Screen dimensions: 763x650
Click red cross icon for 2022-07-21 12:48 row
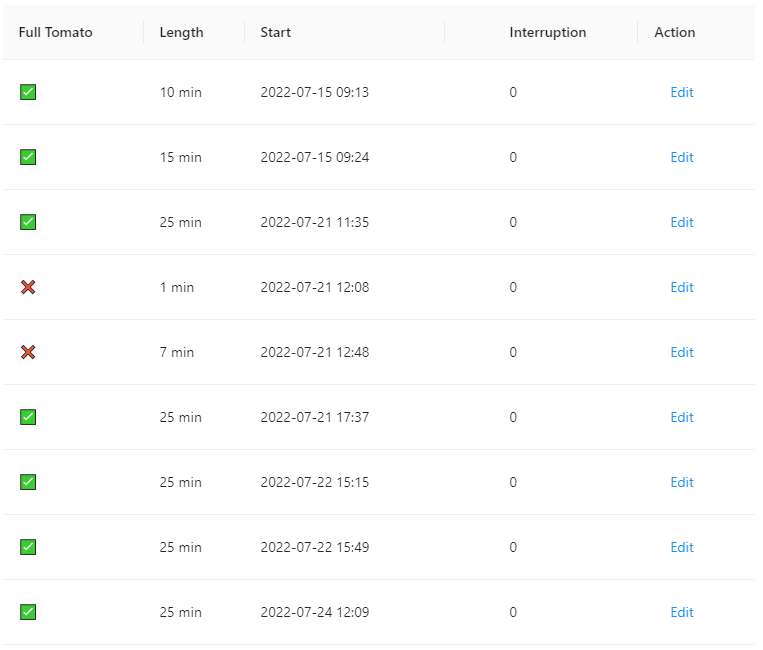point(28,352)
